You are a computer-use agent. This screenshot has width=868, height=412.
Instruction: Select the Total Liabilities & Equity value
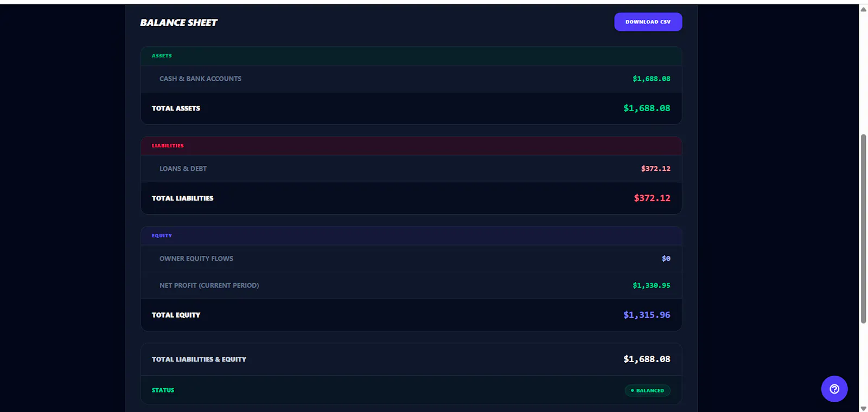tap(647, 359)
